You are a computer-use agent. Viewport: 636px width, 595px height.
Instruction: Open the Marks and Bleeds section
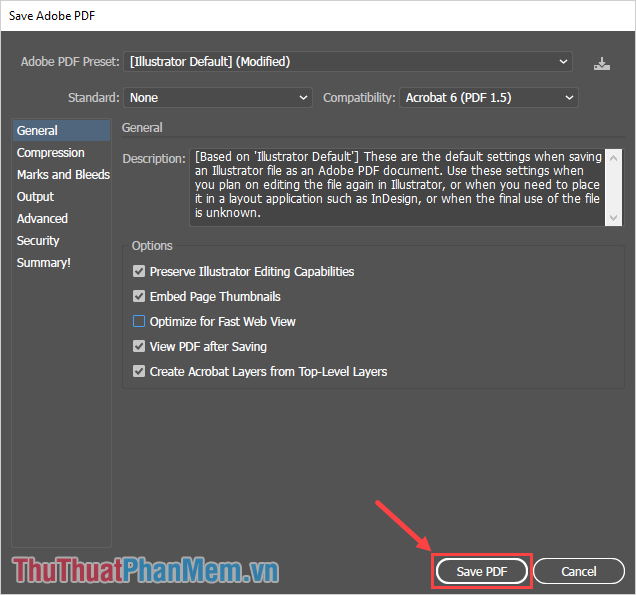coord(63,175)
